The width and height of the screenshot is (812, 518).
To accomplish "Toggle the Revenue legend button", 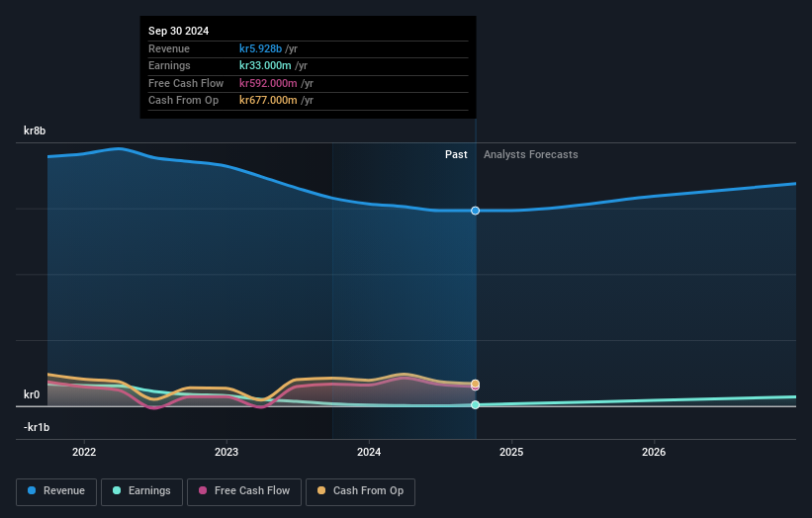I will coord(56,491).
